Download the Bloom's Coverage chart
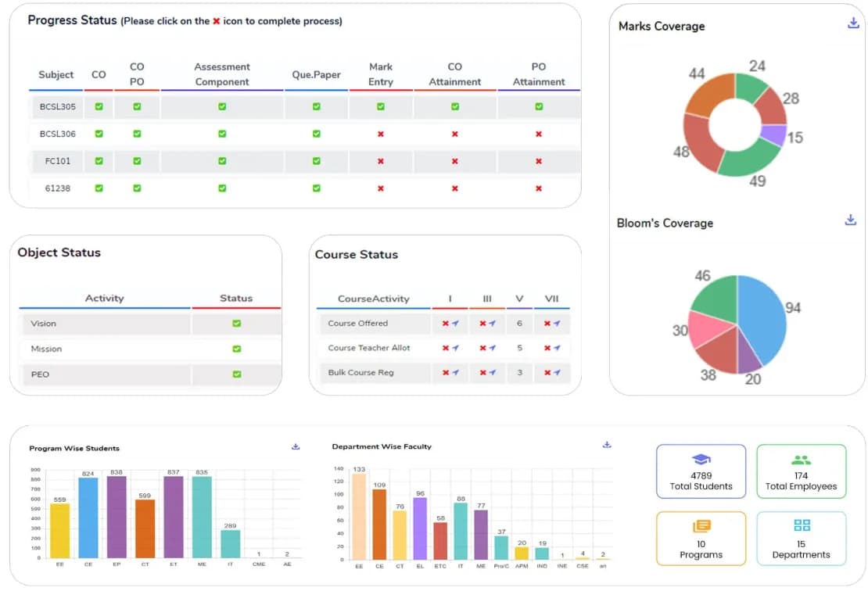Screen dimensions: 868x591 (x=850, y=220)
